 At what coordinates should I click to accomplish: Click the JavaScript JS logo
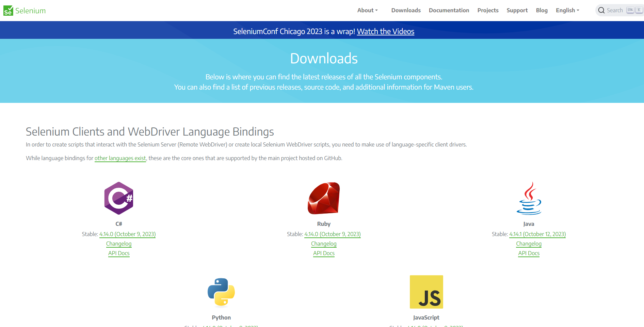pyautogui.click(x=426, y=292)
